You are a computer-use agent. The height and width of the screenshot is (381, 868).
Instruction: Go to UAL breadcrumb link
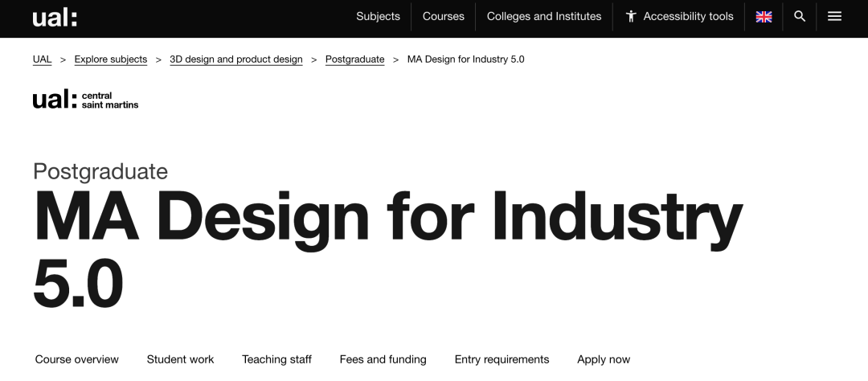[42, 59]
